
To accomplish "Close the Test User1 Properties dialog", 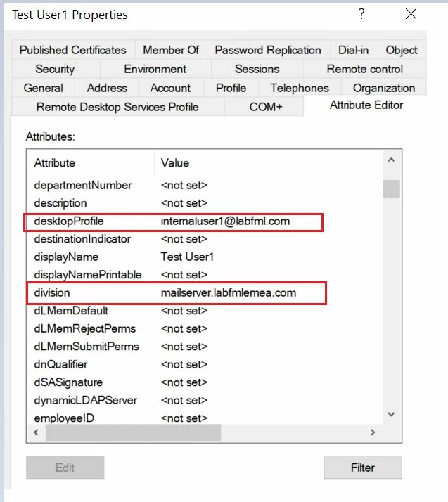I will [x=411, y=14].
